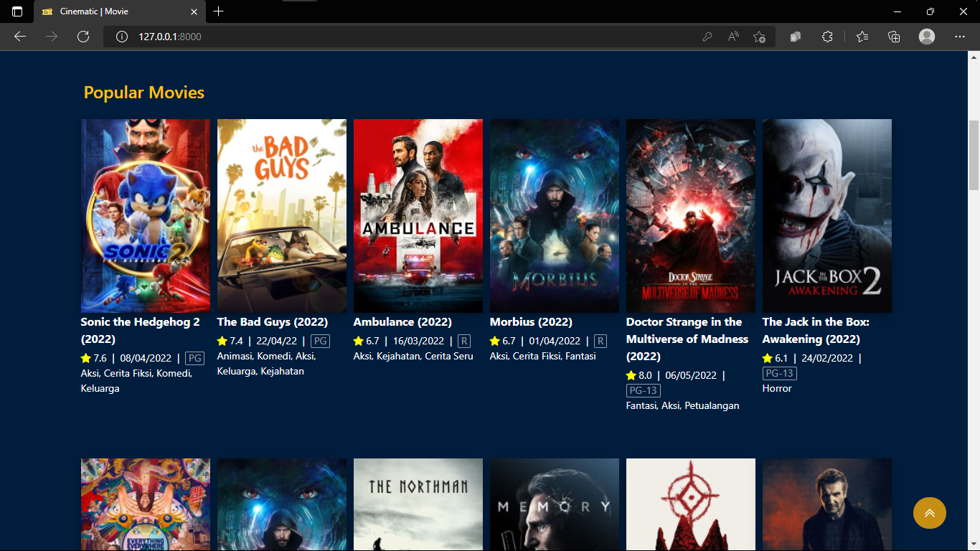Open the browser Collections icon
Viewport: 980px width, 551px height.
(796, 37)
